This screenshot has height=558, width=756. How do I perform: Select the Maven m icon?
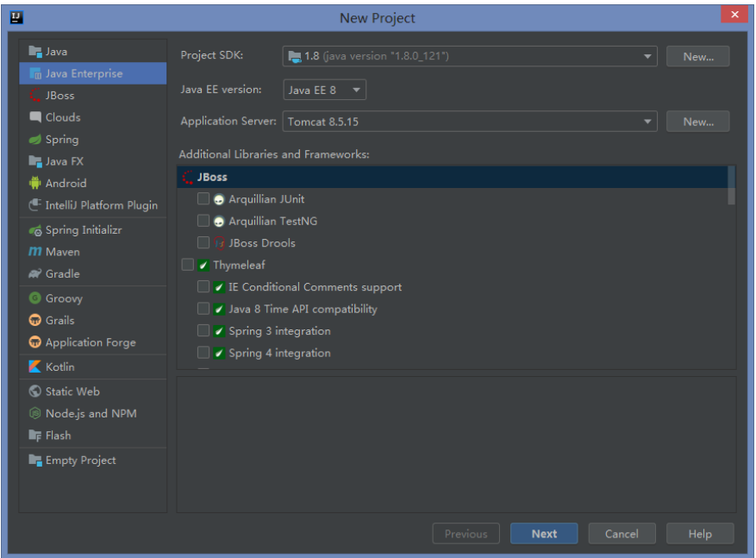point(35,252)
